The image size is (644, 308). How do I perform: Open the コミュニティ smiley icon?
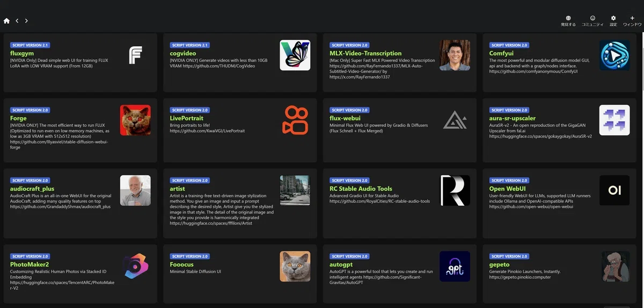pos(592,18)
